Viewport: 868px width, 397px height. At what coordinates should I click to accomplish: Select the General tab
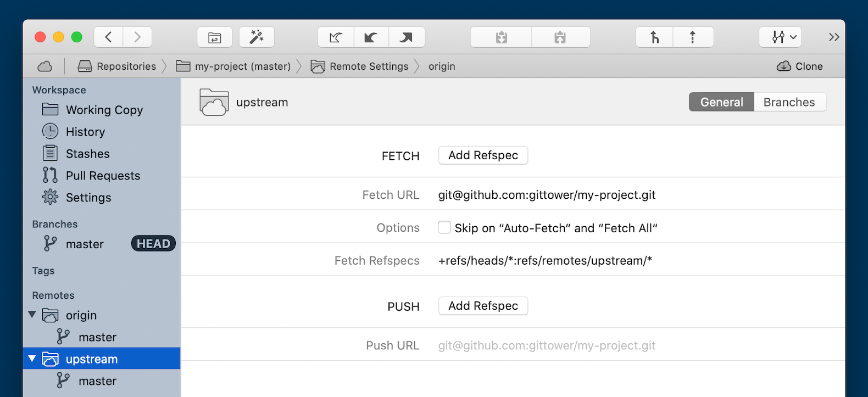pos(721,102)
